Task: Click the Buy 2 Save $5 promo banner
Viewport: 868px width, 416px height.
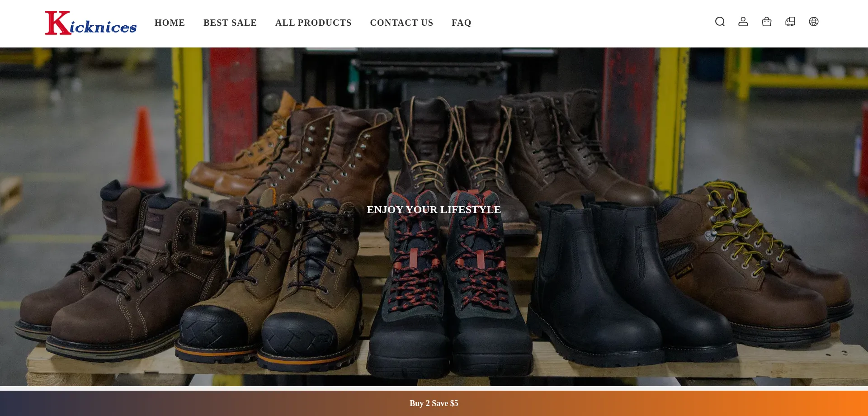Action: point(434,403)
